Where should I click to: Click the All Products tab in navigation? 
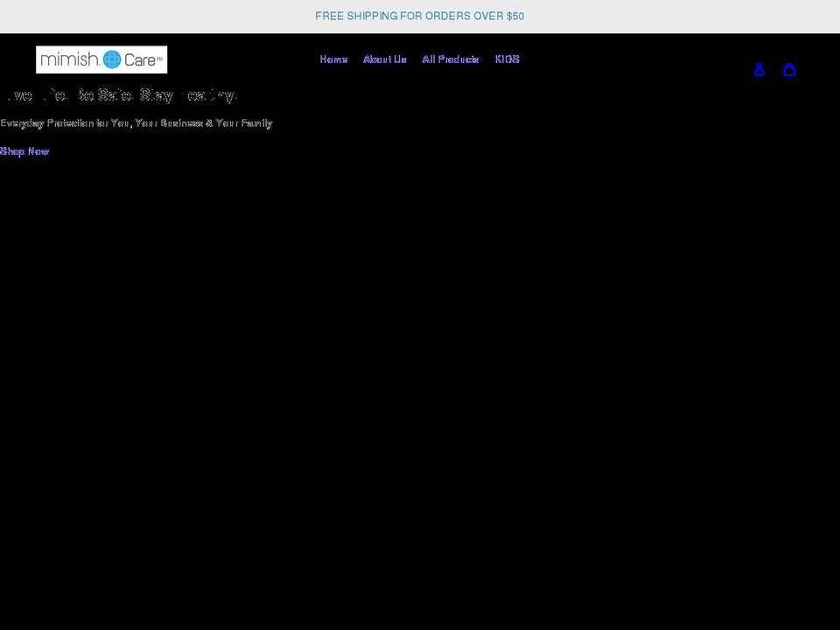pos(451,59)
